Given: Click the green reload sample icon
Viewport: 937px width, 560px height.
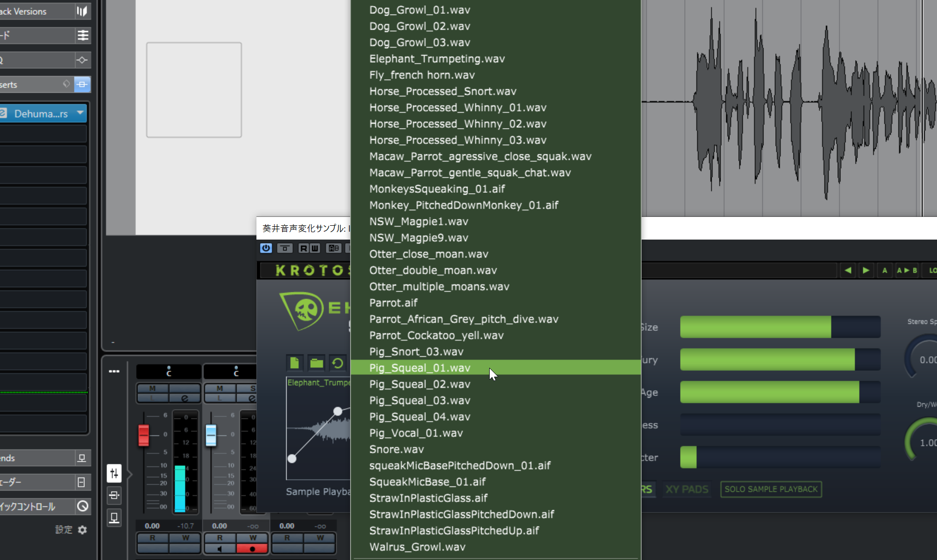Looking at the screenshot, I should 338,363.
